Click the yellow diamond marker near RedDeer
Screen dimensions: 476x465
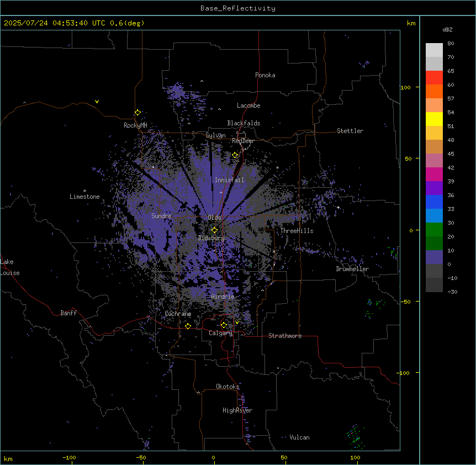click(x=235, y=155)
